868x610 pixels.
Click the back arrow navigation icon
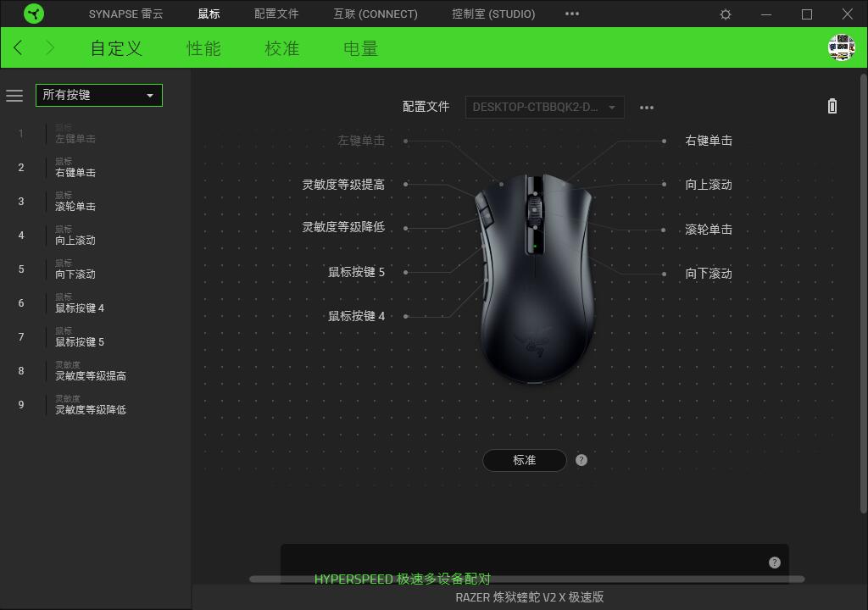(x=17, y=48)
